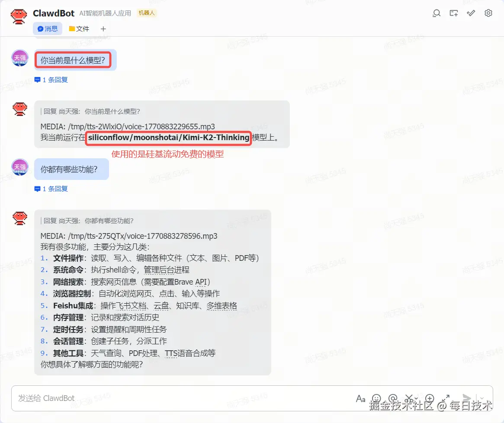Open the circled plus attachments menu

pyautogui.click(x=430, y=399)
